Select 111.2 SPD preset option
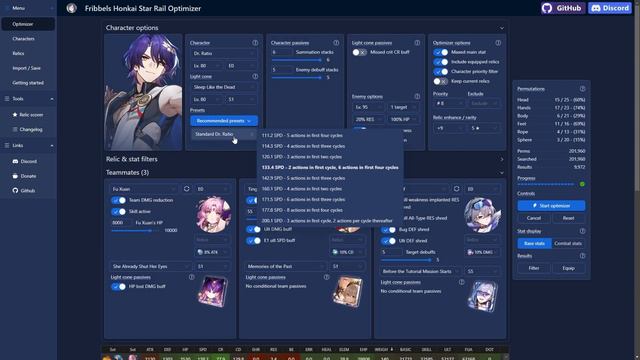Screen dimensions: 640x360 coord(330,136)
